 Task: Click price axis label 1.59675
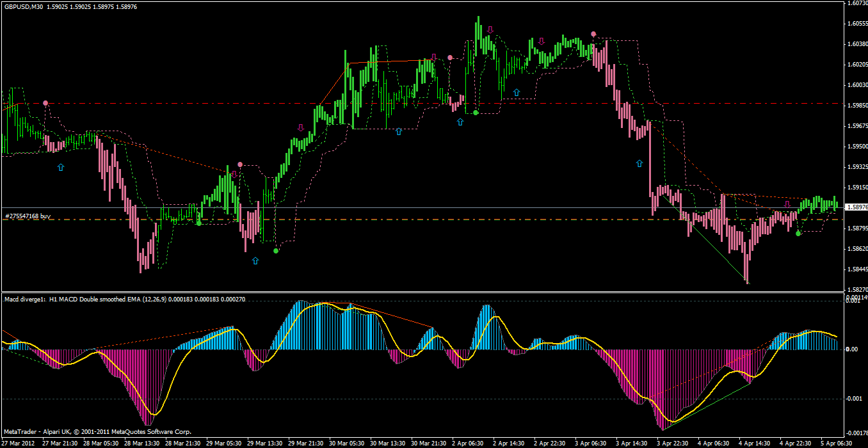[857, 126]
